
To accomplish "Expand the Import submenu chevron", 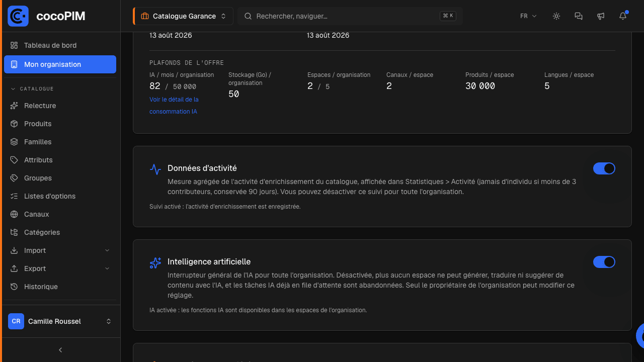I will 107,250.
